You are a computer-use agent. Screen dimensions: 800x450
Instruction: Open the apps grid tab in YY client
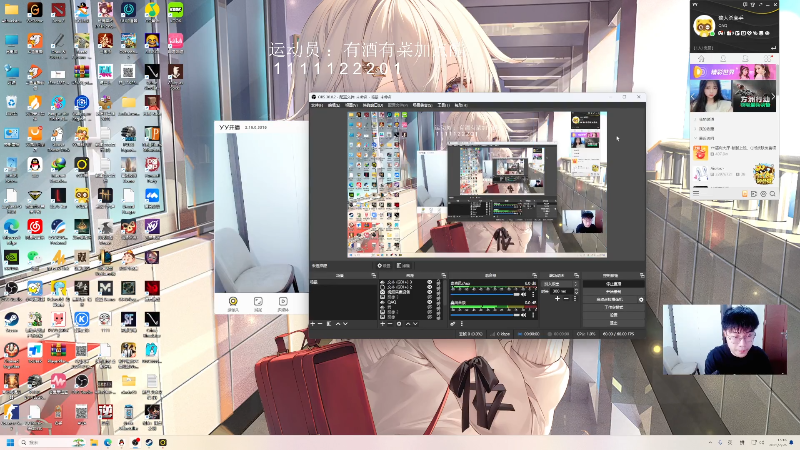[x=767, y=58]
